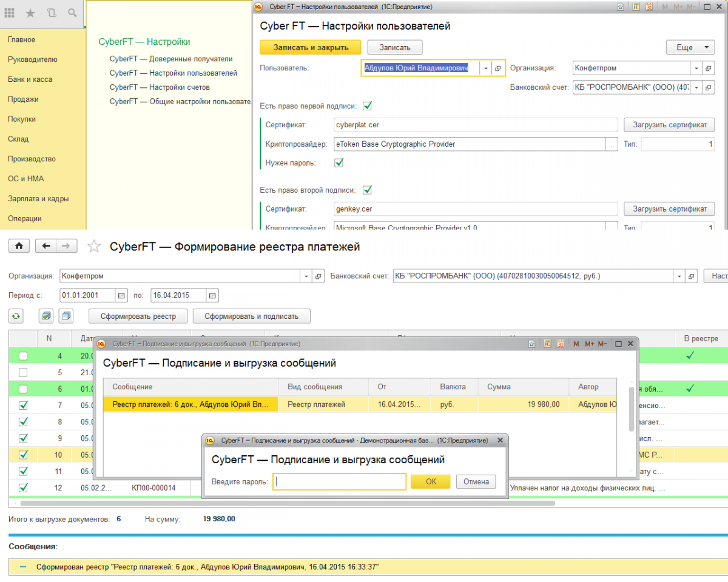Toggle 'Есть право первой подписи' checkbox
728x582 pixels.
click(367, 106)
